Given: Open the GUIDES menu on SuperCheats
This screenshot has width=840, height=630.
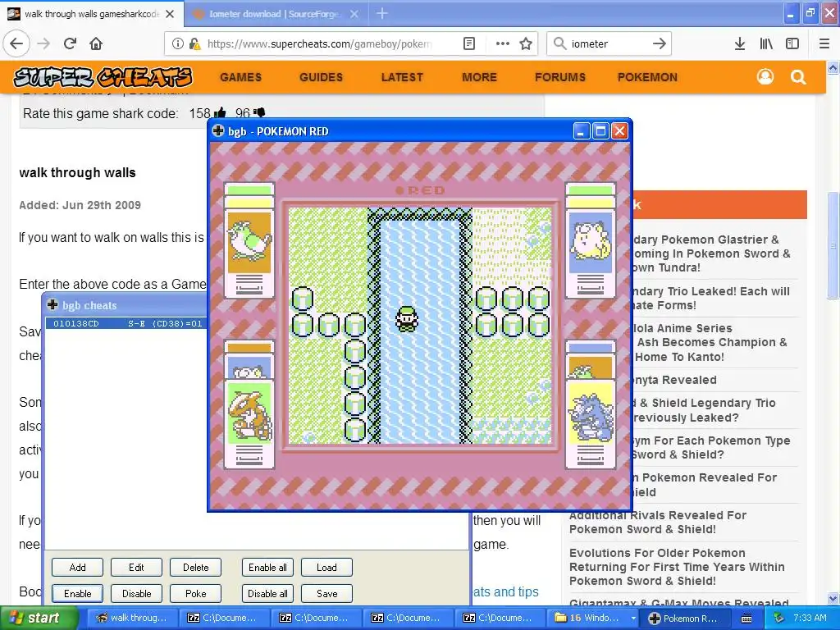Looking at the screenshot, I should (321, 77).
